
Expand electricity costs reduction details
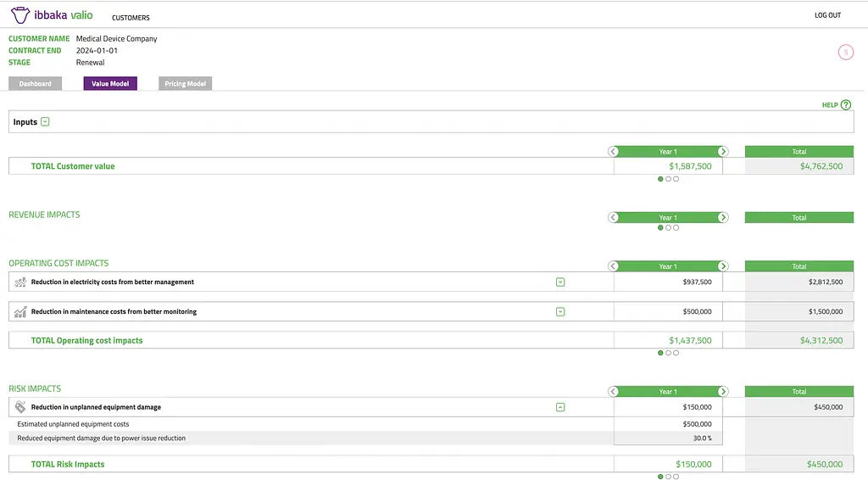click(560, 282)
